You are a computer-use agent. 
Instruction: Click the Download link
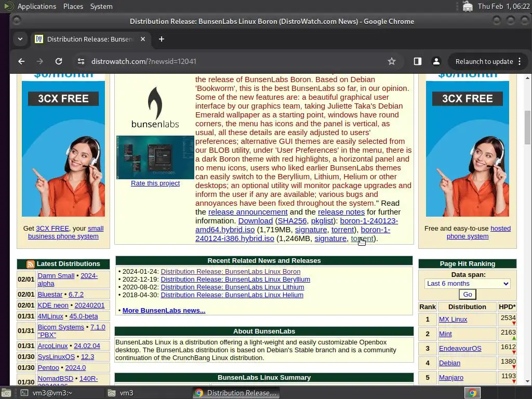(256, 221)
